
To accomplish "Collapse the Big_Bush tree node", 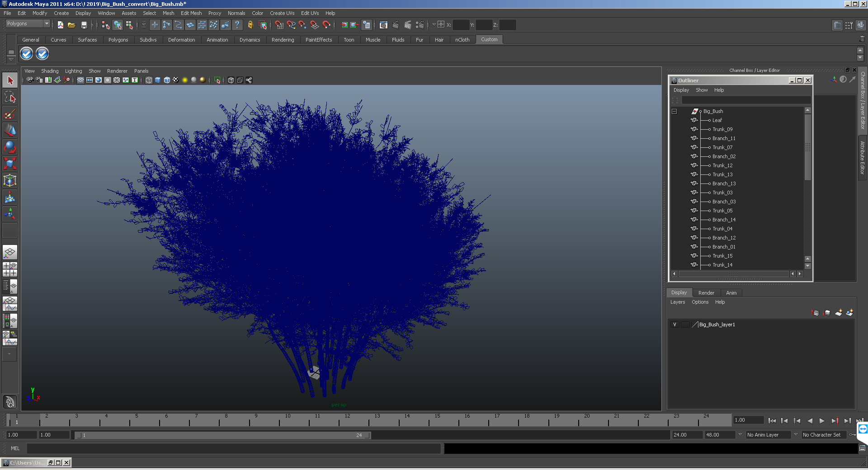I will pyautogui.click(x=674, y=111).
